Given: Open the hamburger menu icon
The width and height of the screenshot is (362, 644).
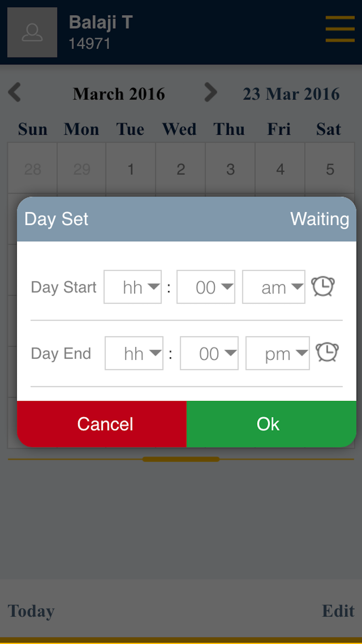Looking at the screenshot, I should click(x=340, y=29).
